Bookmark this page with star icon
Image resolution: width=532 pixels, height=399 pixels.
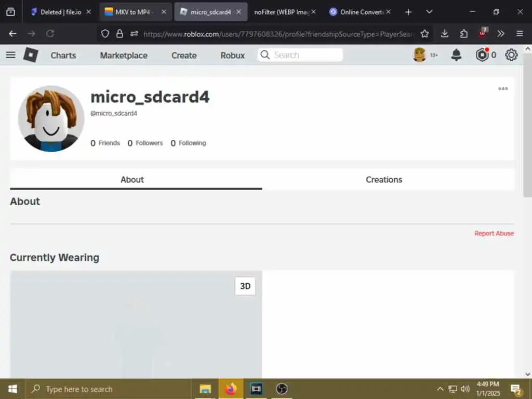[424, 34]
